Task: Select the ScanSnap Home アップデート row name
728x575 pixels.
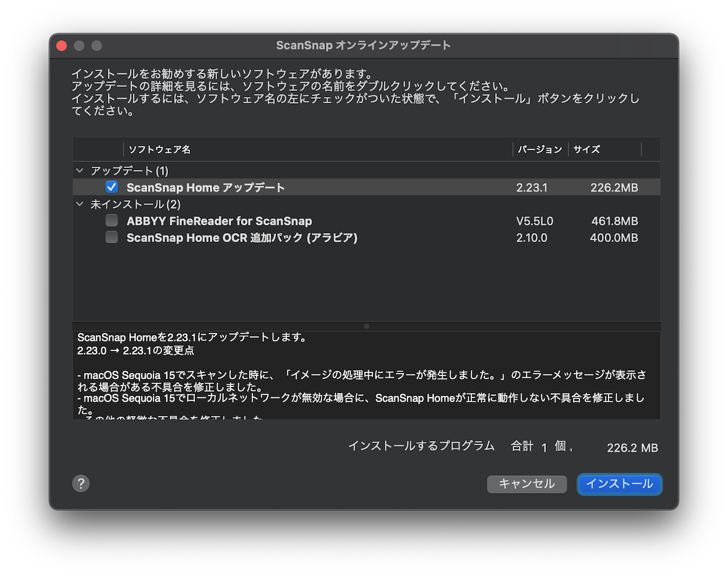Action: [206, 188]
